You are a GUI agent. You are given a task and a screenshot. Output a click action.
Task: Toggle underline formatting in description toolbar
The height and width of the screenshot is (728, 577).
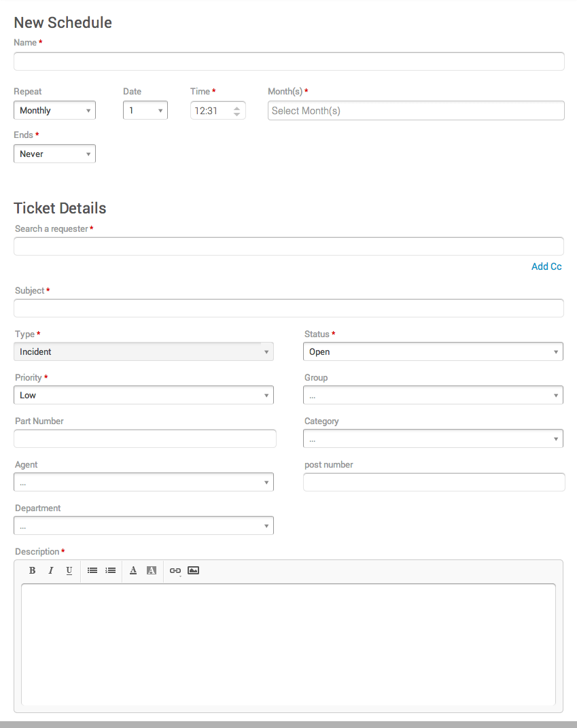click(x=69, y=570)
